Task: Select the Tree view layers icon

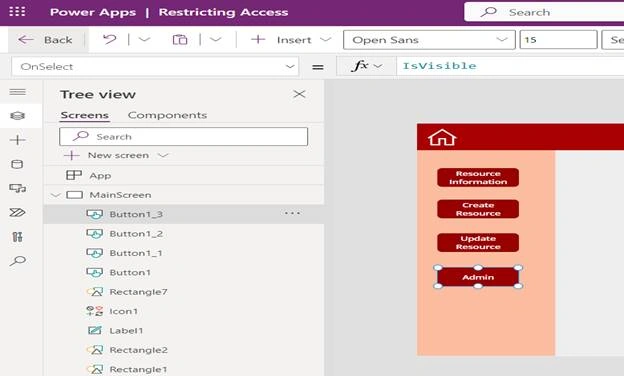Action: (18, 116)
